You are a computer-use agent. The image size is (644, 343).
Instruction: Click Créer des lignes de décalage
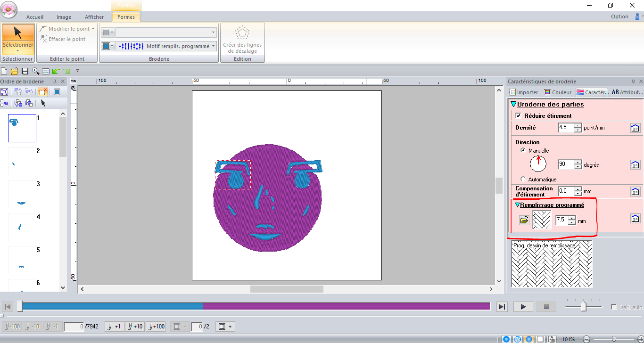242,41
